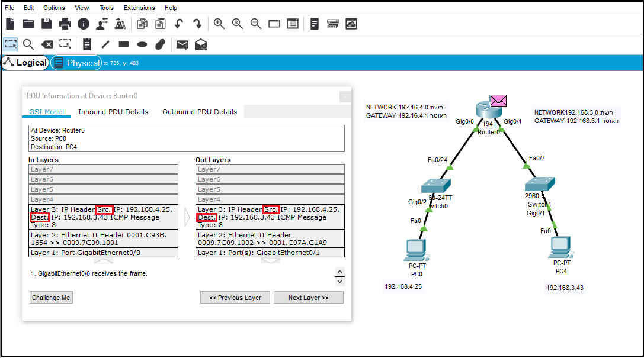Open the Inbound PDU Details tab
The image size is (644, 358).
113,111
